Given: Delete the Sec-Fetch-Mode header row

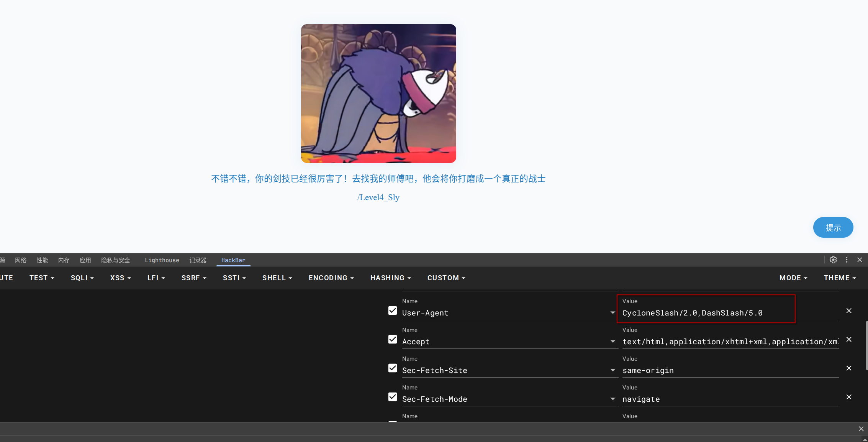Looking at the screenshot, I should [x=849, y=397].
